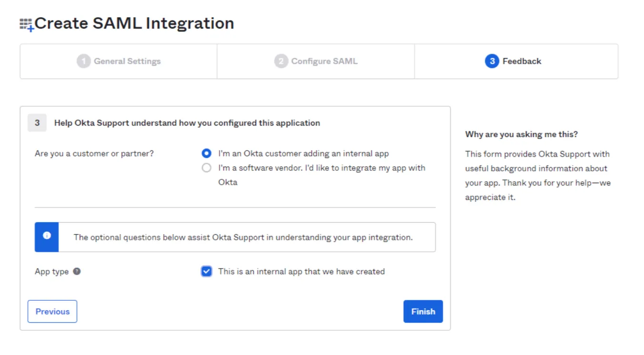Open the Configure SAML step
The width and height of the screenshot is (644, 355).
(315, 61)
